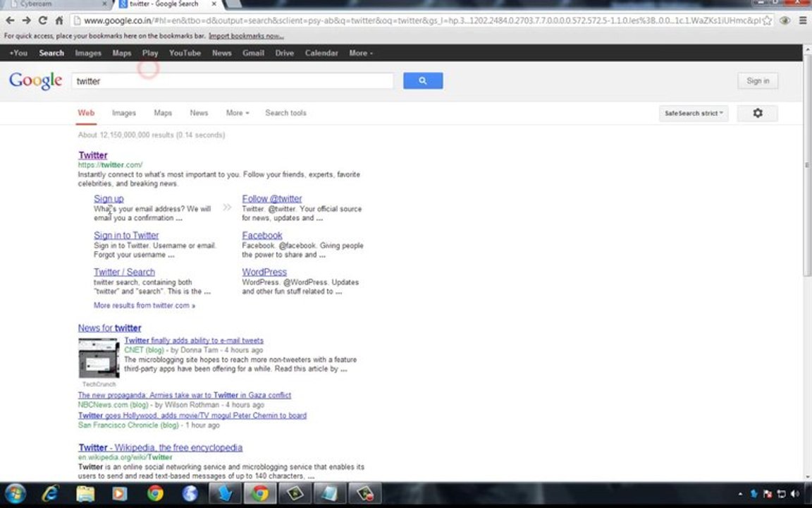812x508 pixels.
Task: Open the Sign up sitelink
Action: click(109, 198)
